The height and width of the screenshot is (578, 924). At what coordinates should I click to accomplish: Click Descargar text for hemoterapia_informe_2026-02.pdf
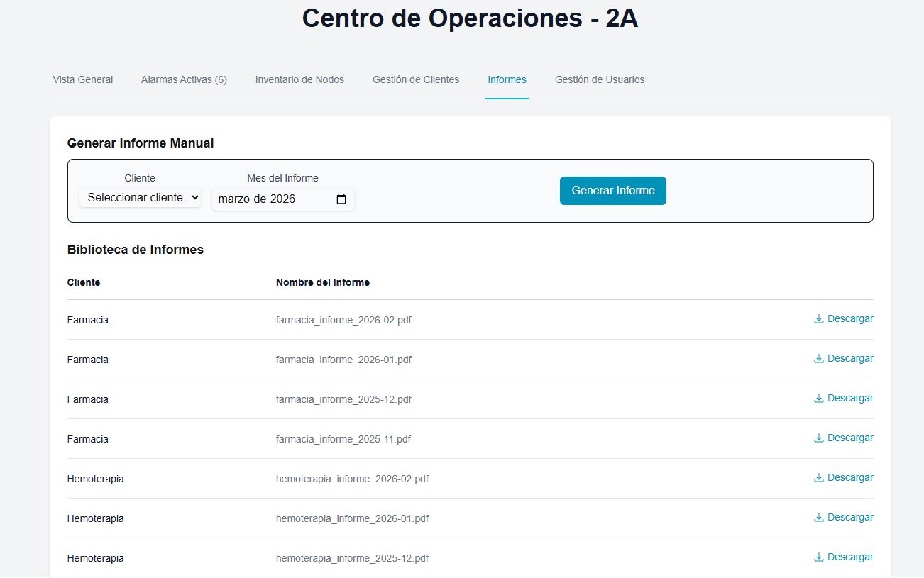pos(850,478)
